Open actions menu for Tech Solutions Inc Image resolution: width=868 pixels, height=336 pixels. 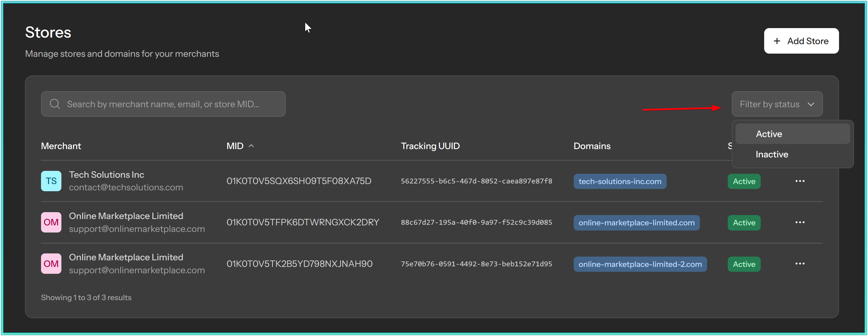(x=800, y=181)
